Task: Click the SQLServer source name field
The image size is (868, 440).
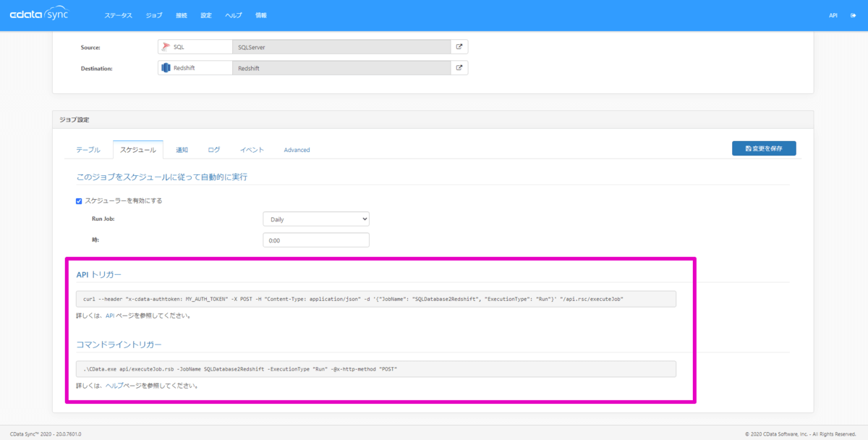Action: point(341,46)
